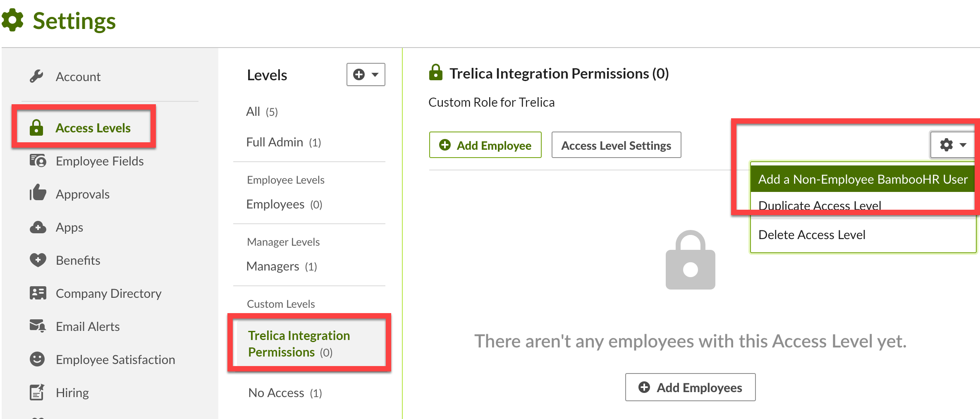Screen dimensions: 980x419
Task: Click the Benefits heart icon
Action: [x=38, y=260]
